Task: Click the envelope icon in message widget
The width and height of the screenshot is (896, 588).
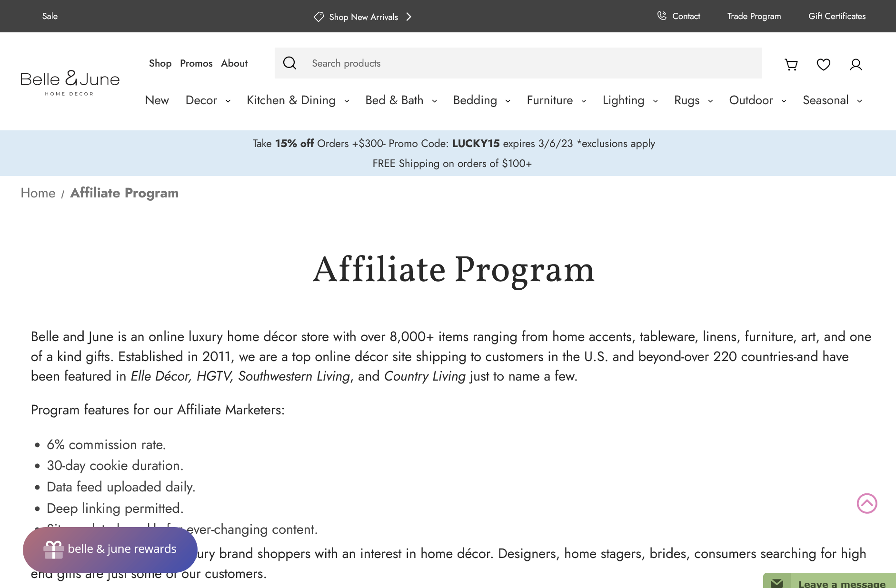Action: (777, 583)
